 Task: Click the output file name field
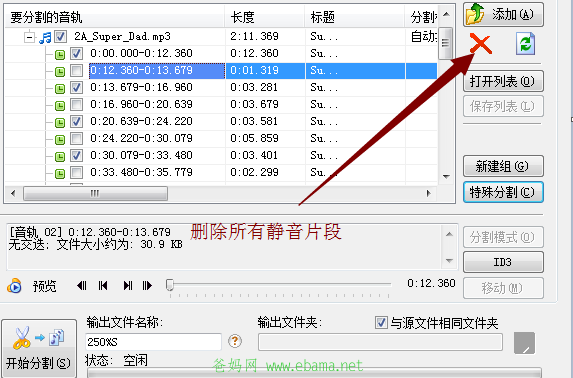point(153,342)
